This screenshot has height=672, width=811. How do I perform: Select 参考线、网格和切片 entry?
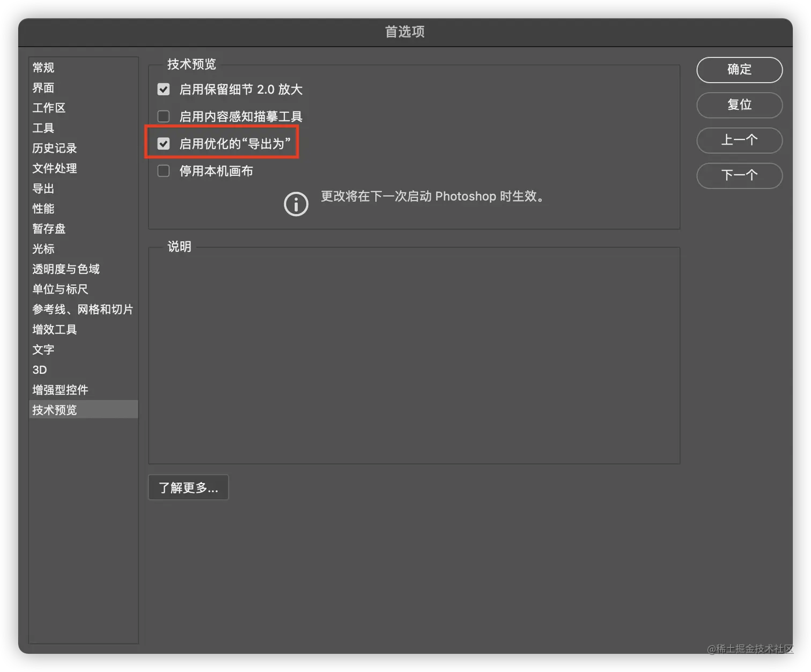84,309
